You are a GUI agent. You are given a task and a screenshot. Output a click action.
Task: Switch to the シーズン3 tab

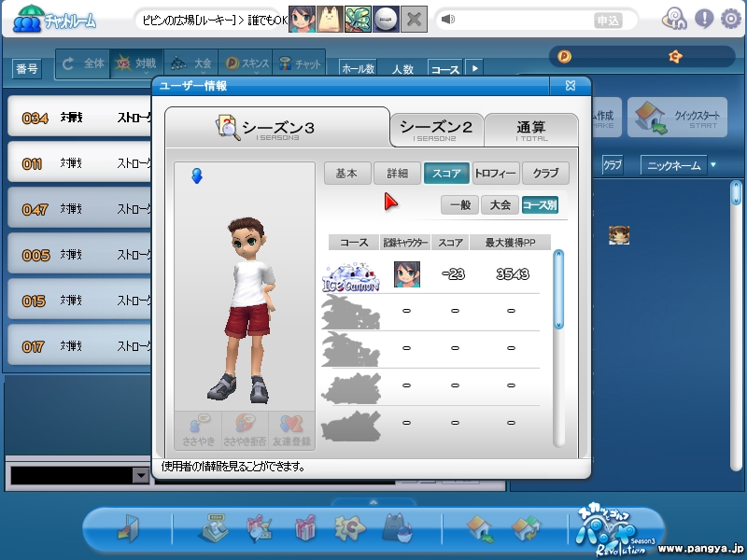click(277, 128)
